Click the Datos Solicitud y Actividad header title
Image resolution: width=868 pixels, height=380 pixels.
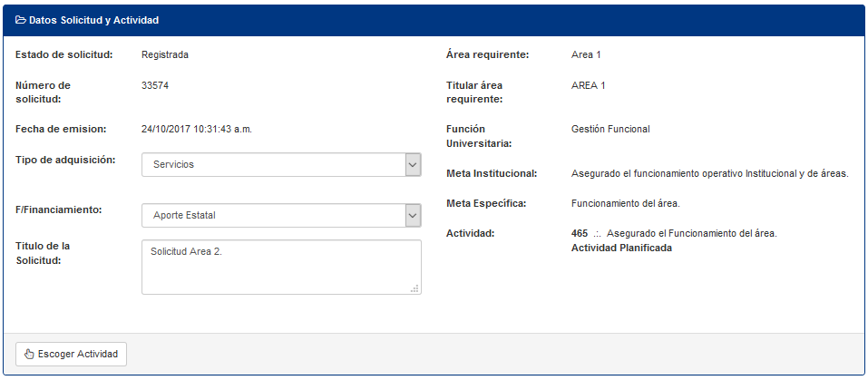94,21
